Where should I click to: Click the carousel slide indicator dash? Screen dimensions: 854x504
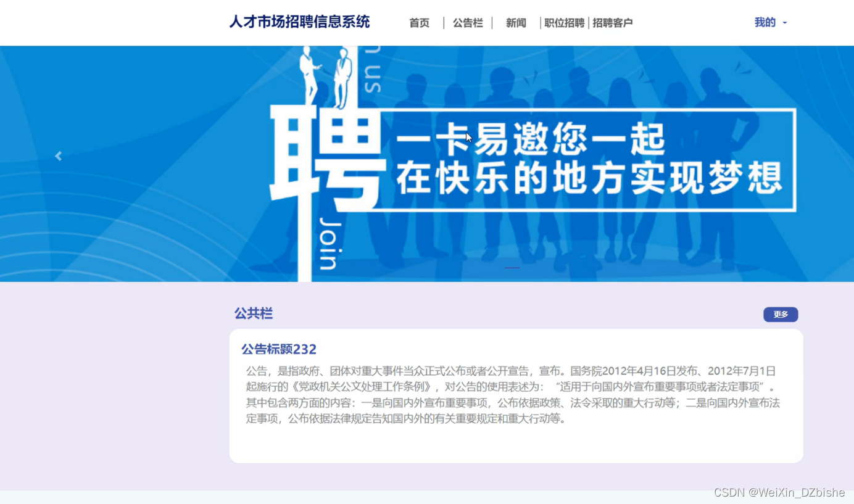coord(512,268)
